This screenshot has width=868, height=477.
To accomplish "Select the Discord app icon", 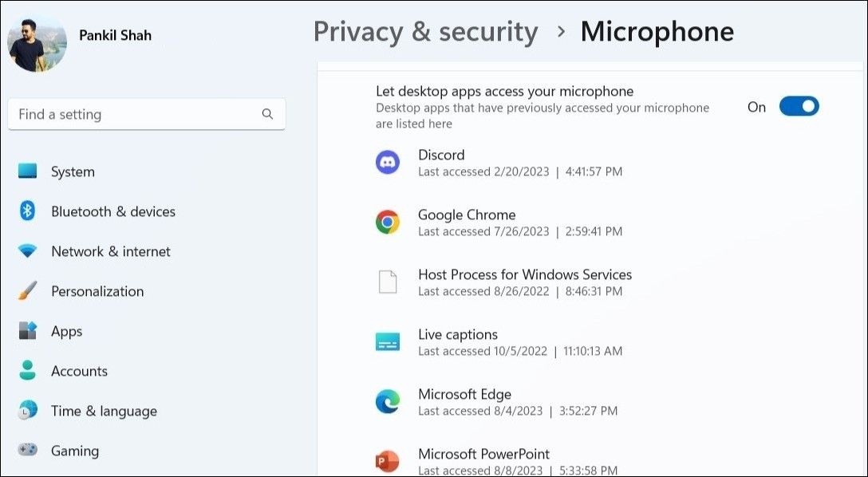I will tap(388, 162).
